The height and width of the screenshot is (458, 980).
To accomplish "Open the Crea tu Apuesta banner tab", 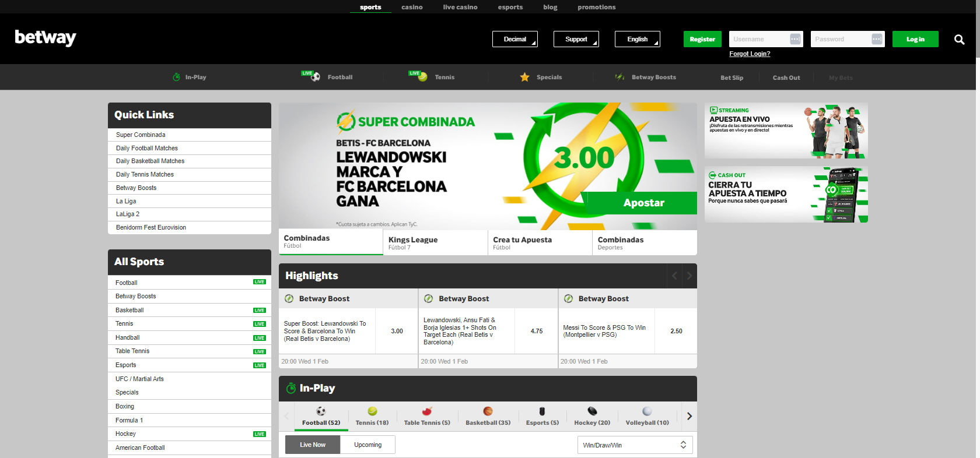I will click(x=540, y=243).
